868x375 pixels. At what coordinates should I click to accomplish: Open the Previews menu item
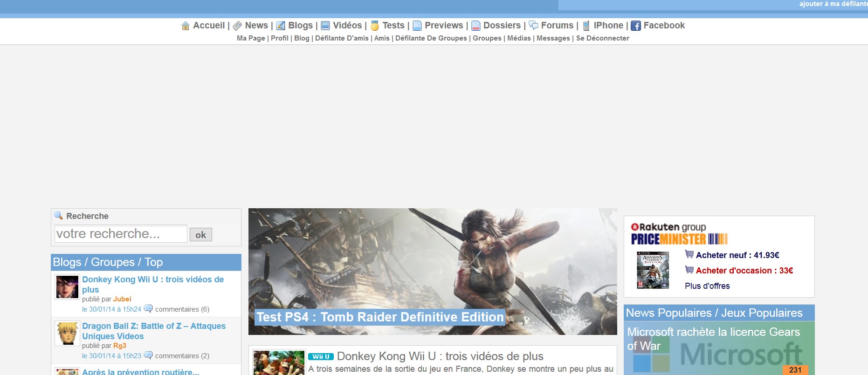pyautogui.click(x=443, y=26)
